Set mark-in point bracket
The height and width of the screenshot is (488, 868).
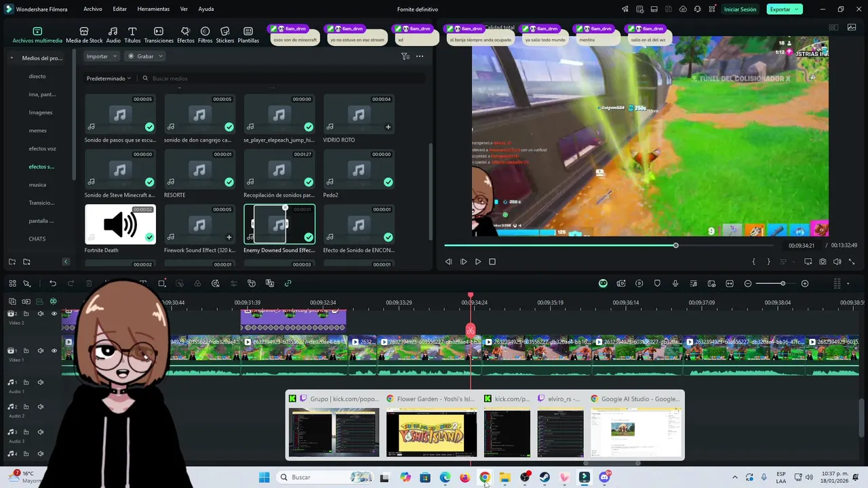[x=753, y=262]
